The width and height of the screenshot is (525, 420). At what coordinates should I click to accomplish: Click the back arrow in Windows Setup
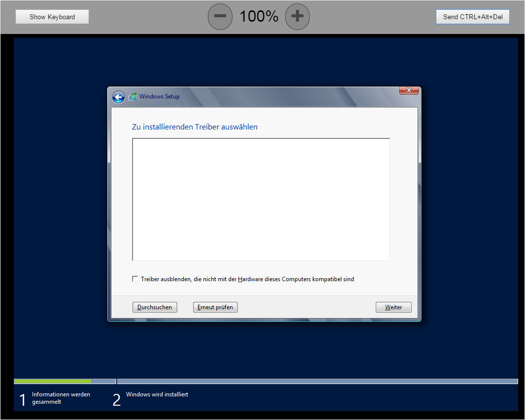118,97
